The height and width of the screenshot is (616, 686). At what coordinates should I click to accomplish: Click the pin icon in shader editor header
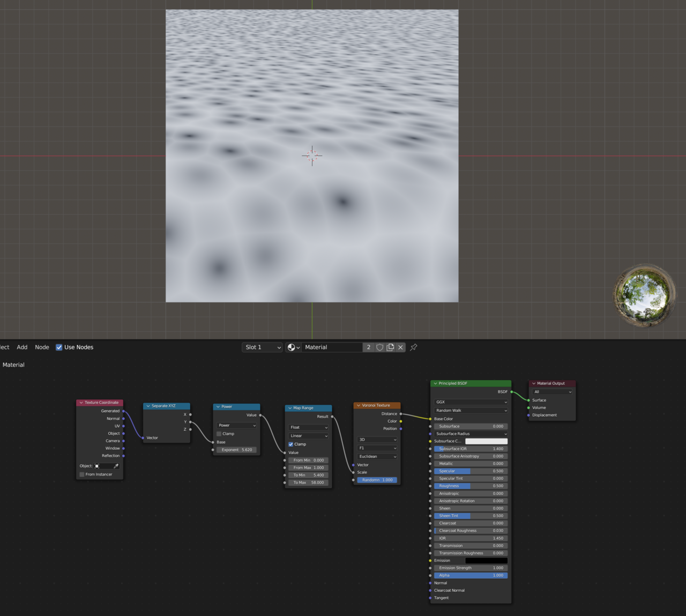413,347
